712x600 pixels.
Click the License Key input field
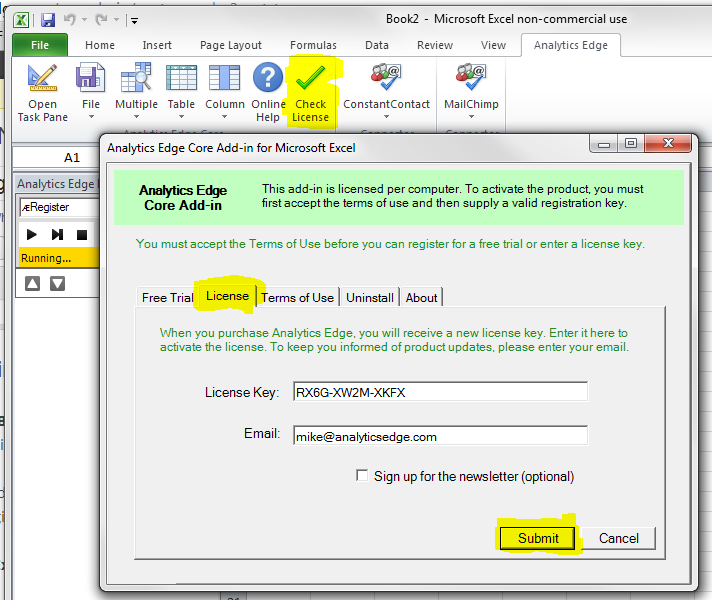[440, 392]
